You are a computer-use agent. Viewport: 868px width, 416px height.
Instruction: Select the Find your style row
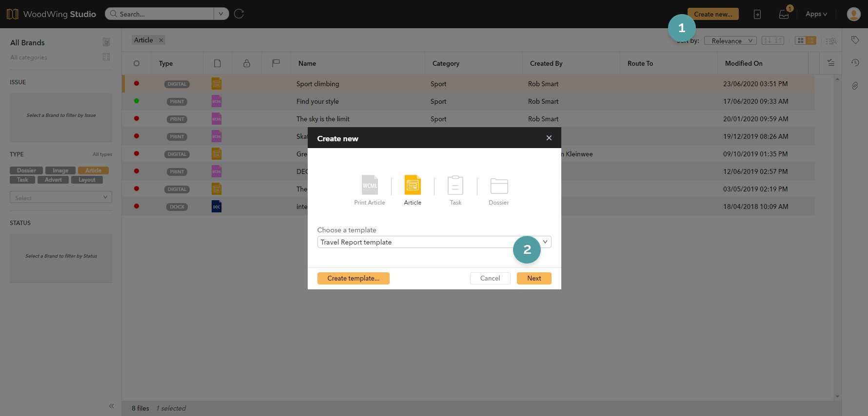tap(468, 101)
